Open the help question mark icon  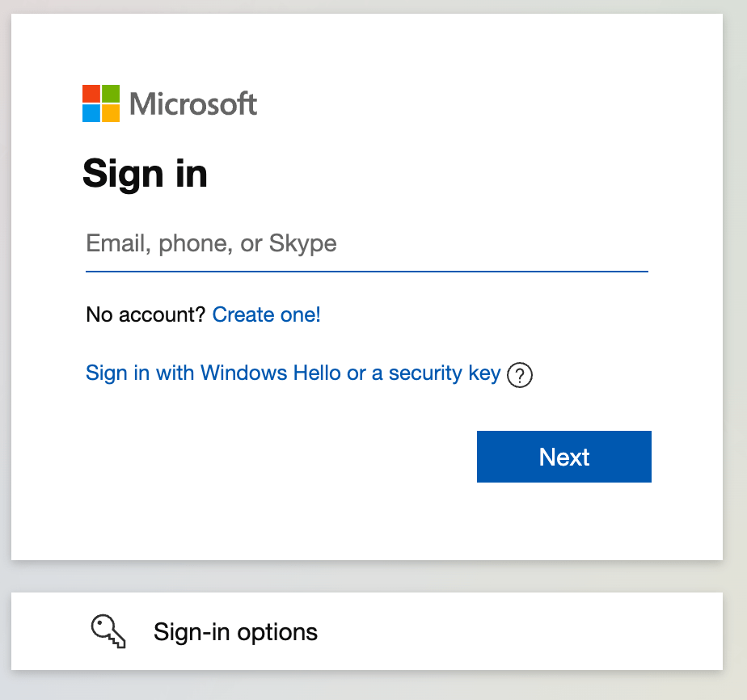pos(519,375)
